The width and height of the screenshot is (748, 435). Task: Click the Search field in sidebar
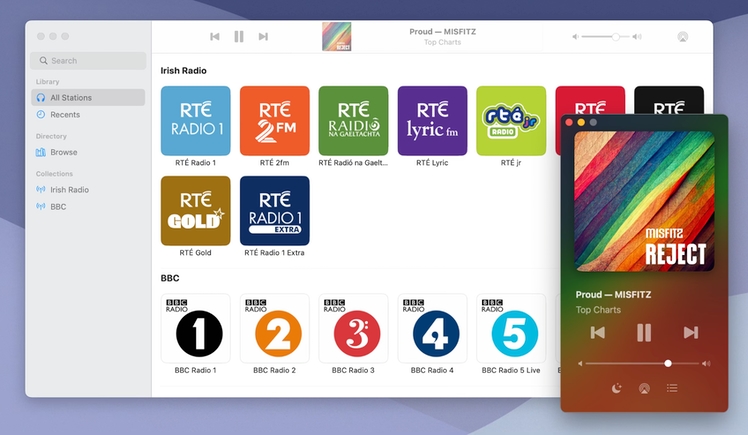coord(88,61)
